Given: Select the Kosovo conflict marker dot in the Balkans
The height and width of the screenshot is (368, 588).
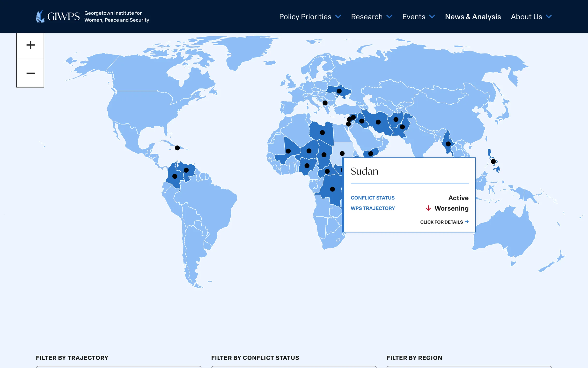Looking at the screenshot, I should pyautogui.click(x=325, y=103).
